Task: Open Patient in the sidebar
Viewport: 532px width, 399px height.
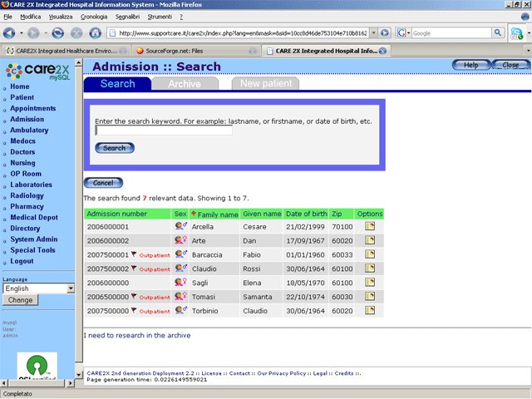Action: [x=22, y=97]
